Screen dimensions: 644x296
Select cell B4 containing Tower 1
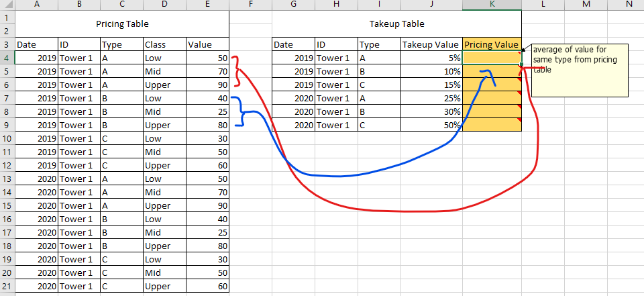point(79,58)
